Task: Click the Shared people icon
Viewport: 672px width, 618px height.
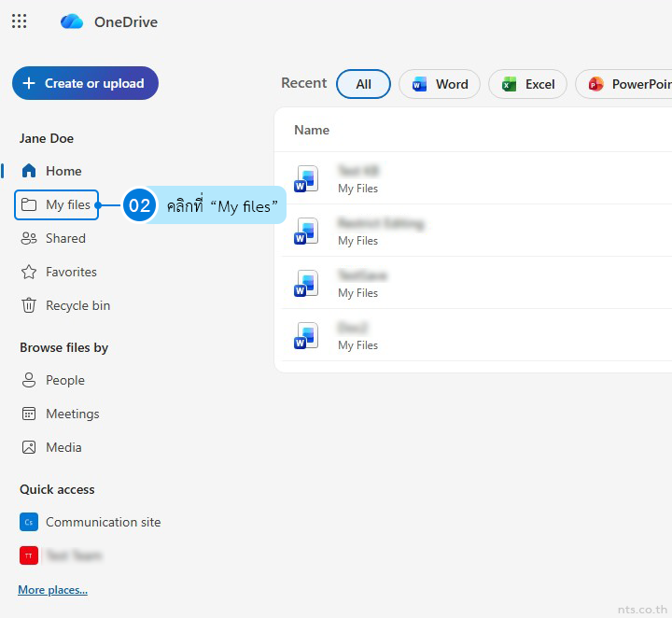Action: [x=29, y=238]
